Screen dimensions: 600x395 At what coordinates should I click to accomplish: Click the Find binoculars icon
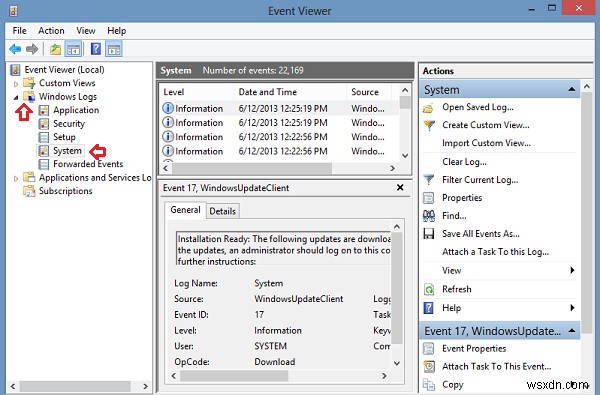429,216
